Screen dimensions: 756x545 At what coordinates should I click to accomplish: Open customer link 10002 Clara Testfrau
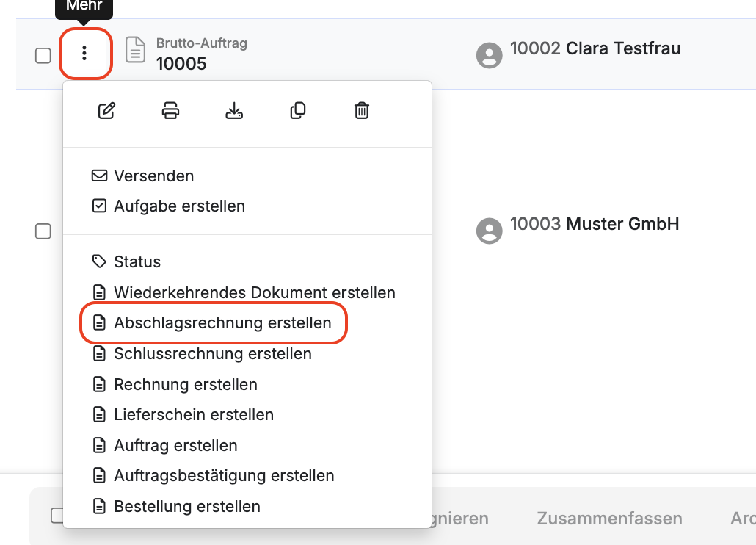(x=595, y=49)
